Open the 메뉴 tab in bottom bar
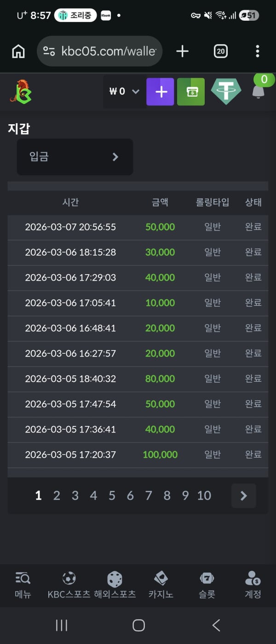 point(23,584)
